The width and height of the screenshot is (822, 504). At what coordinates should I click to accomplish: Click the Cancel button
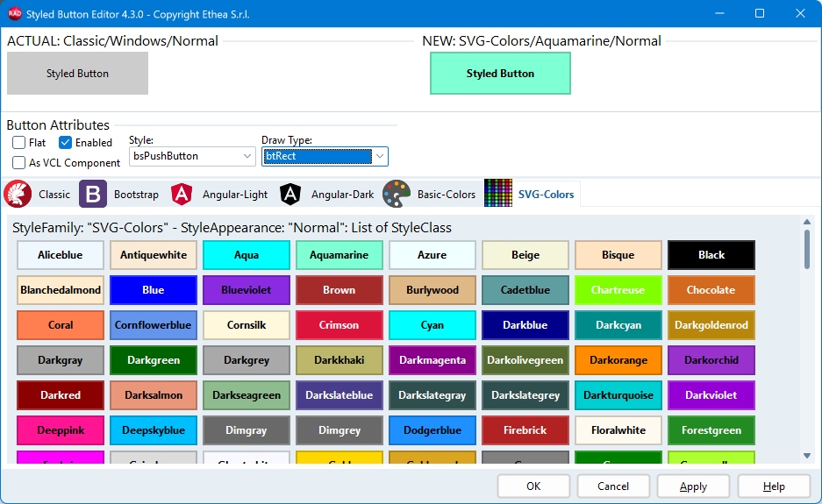pyautogui.click(x=613, y=486)
